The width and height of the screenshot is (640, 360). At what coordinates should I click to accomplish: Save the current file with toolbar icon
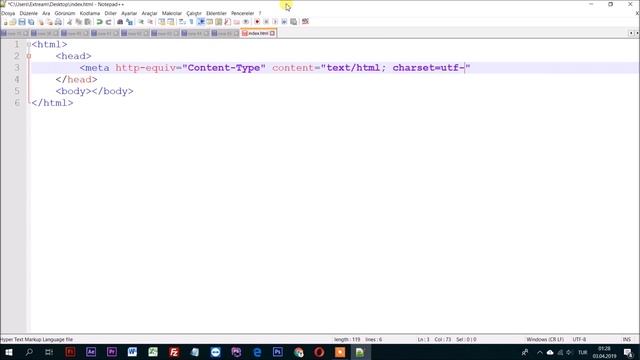pyautogui.click(x=22, y=22)
